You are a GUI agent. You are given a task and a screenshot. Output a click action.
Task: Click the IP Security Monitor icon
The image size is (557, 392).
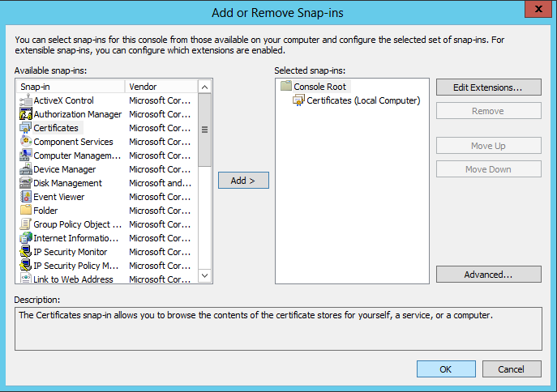point(25,252)
